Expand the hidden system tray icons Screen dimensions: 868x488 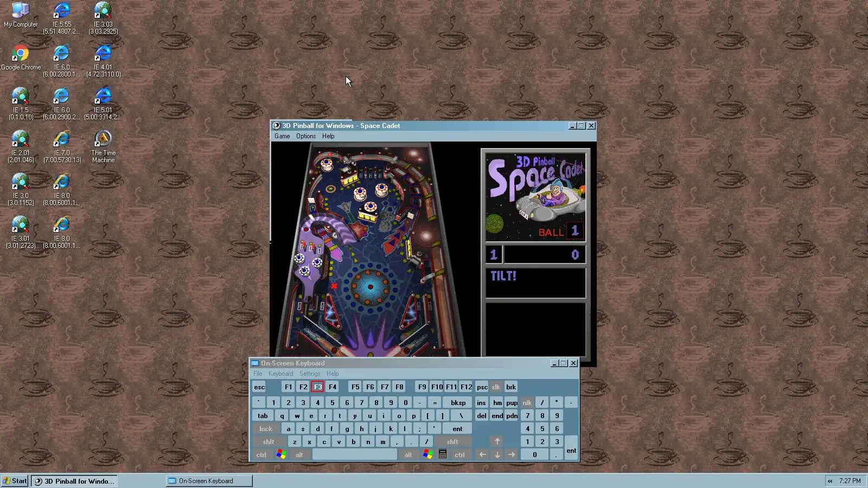(x=830, y=481)
